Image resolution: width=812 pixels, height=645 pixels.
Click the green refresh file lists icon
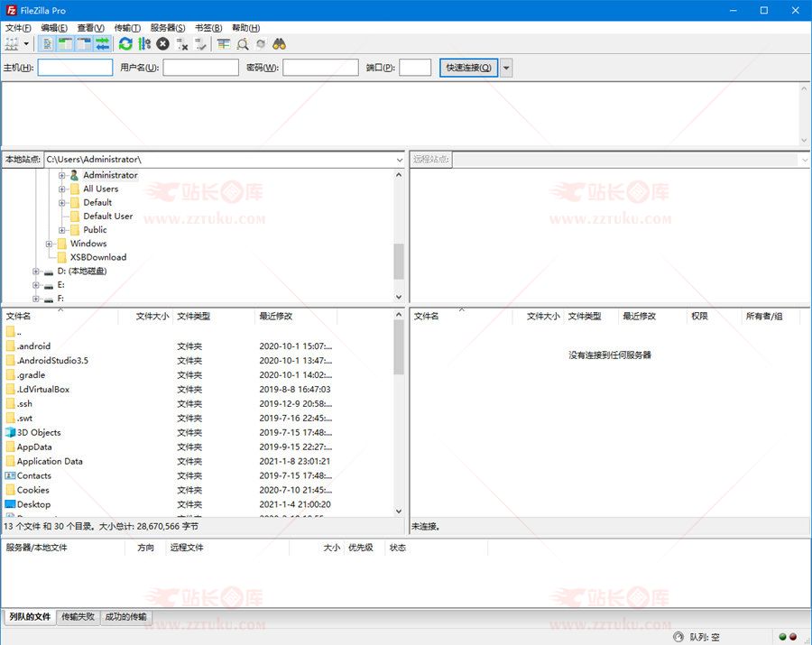[x=125, y=43]
